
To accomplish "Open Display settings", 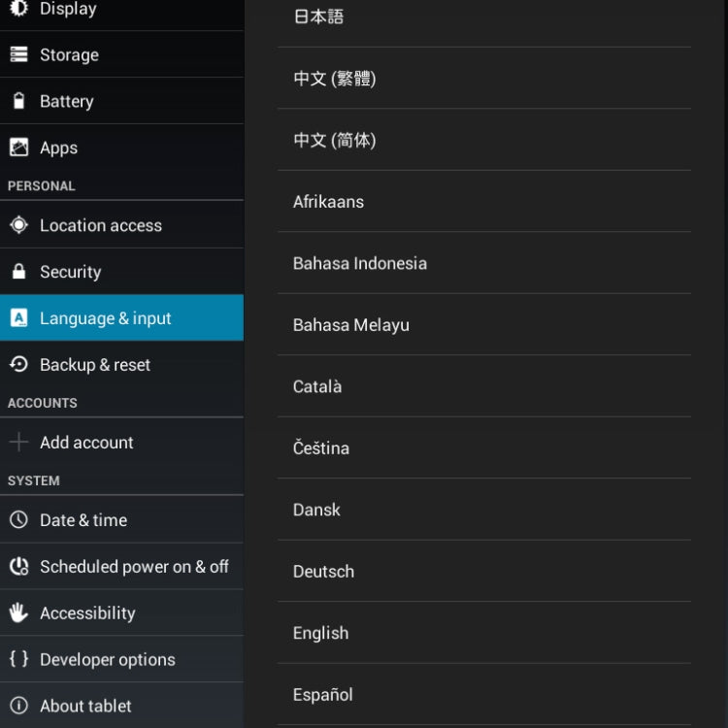I will click(121, 15).
